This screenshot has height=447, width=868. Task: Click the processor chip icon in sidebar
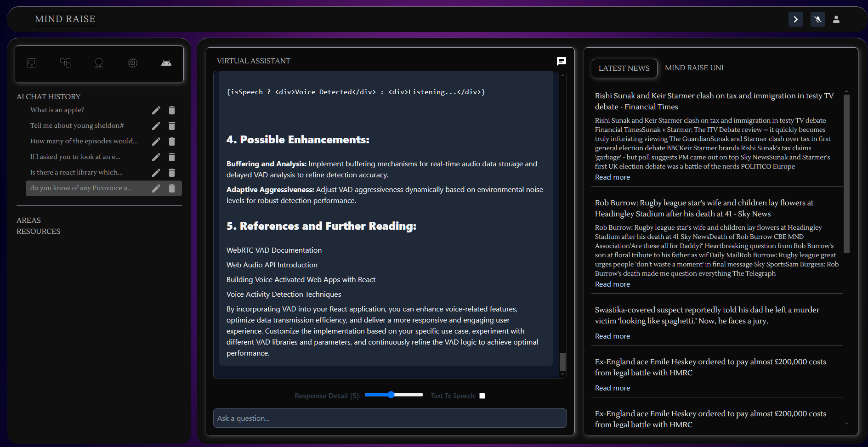(133, 63)
